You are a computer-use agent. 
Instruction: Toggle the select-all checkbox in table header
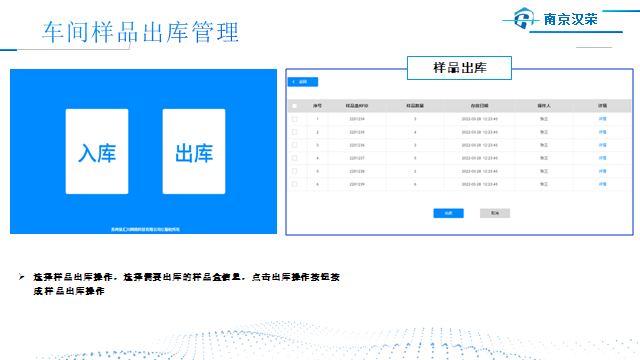tap(294, 106)
